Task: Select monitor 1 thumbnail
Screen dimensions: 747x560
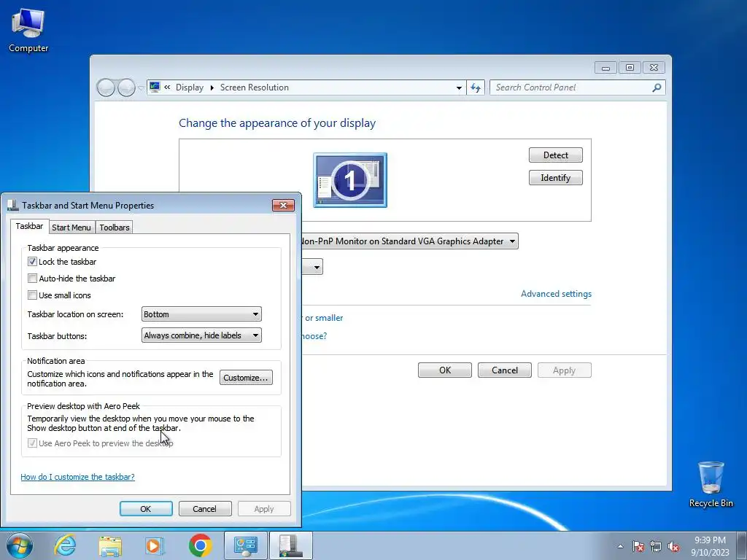Action: point(350,180)
